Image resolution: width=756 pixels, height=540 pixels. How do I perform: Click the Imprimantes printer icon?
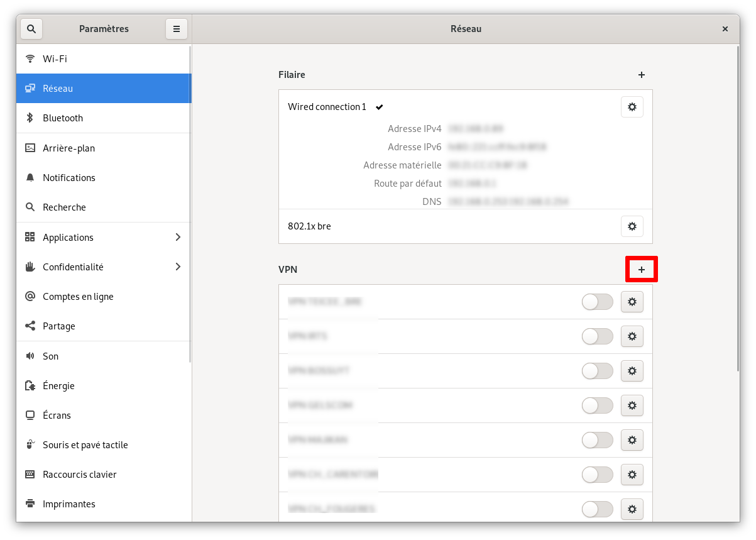[30, 504]
